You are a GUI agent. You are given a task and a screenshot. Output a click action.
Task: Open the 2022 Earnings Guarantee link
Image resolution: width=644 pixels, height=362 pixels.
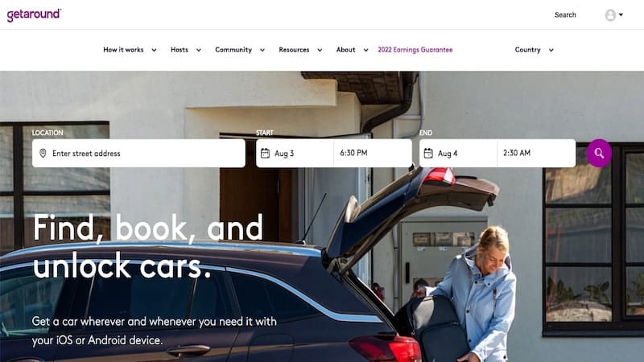point(415,50)
